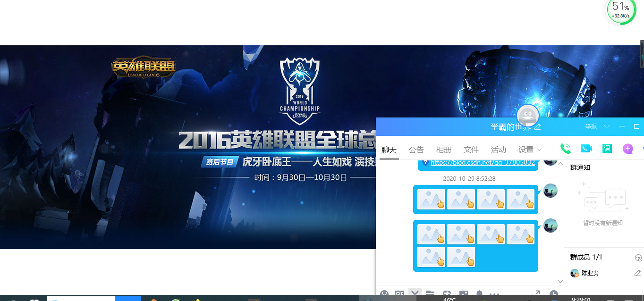Open first thumbnail in the four-image message
644x301 pixels.
point(432,199)
